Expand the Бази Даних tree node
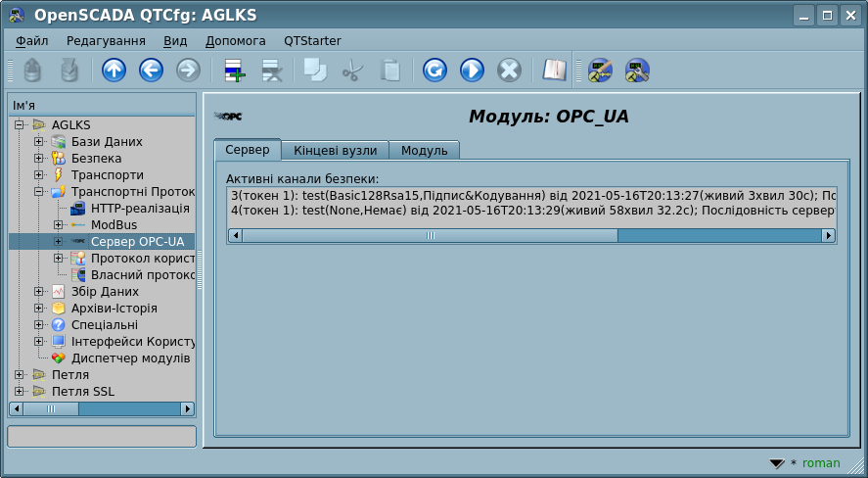The image size is (868, 478). (39, 142)
